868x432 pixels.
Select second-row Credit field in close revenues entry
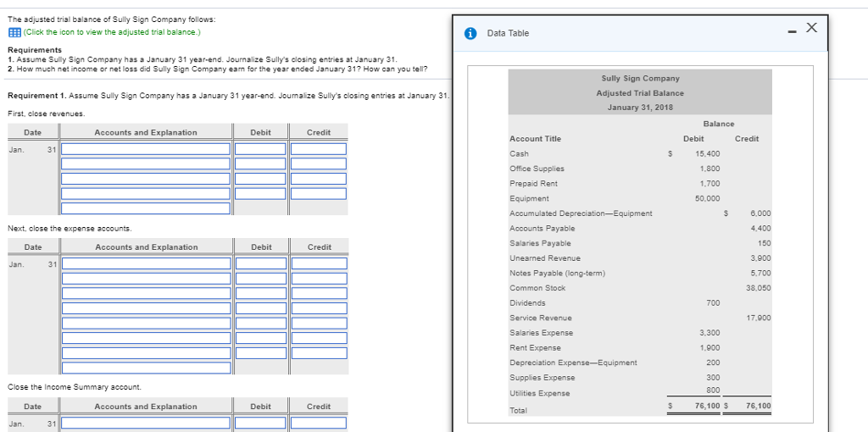(319, 163)
